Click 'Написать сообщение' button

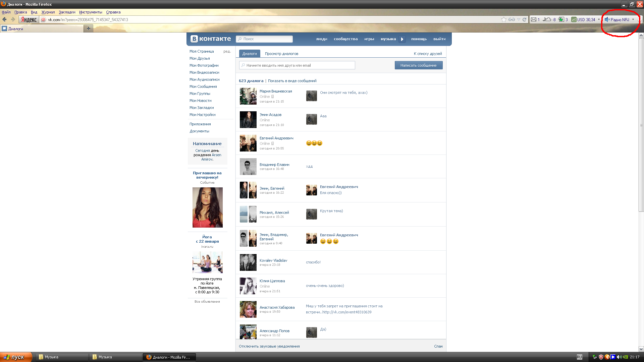[x=418, y=65]
